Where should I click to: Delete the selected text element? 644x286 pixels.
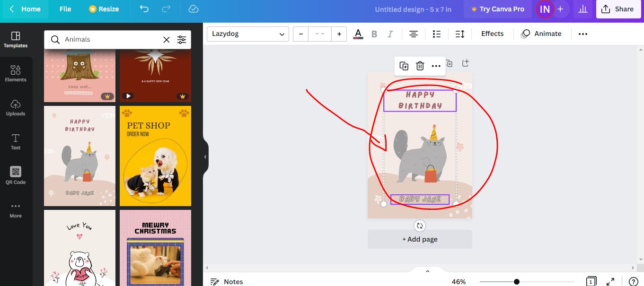click(420, 66)
